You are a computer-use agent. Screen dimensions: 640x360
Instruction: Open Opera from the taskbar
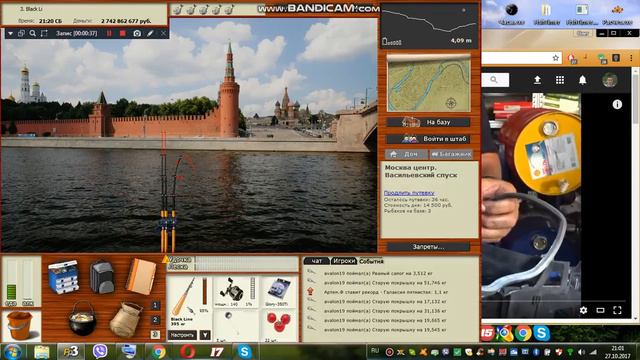click(188, 351)
